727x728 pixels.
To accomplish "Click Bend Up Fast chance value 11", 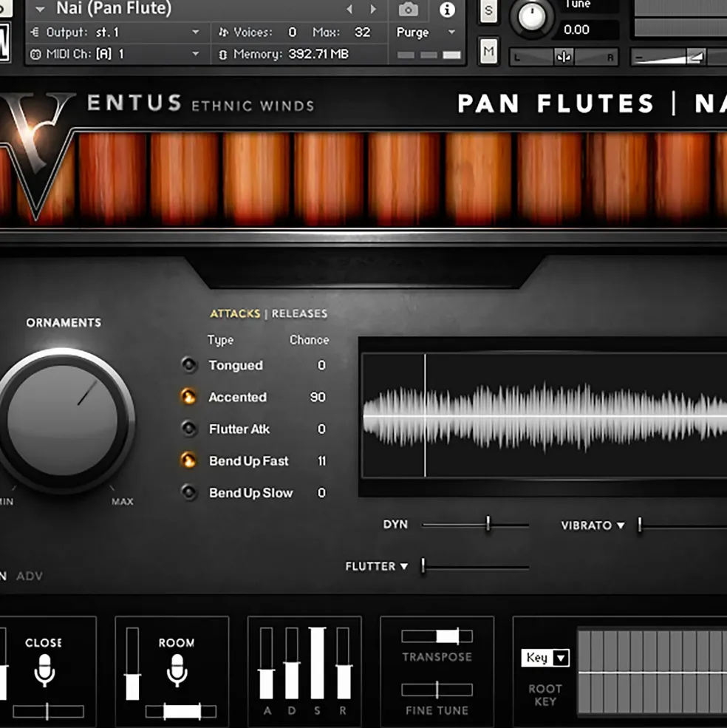I will click(x=321, y=461).
